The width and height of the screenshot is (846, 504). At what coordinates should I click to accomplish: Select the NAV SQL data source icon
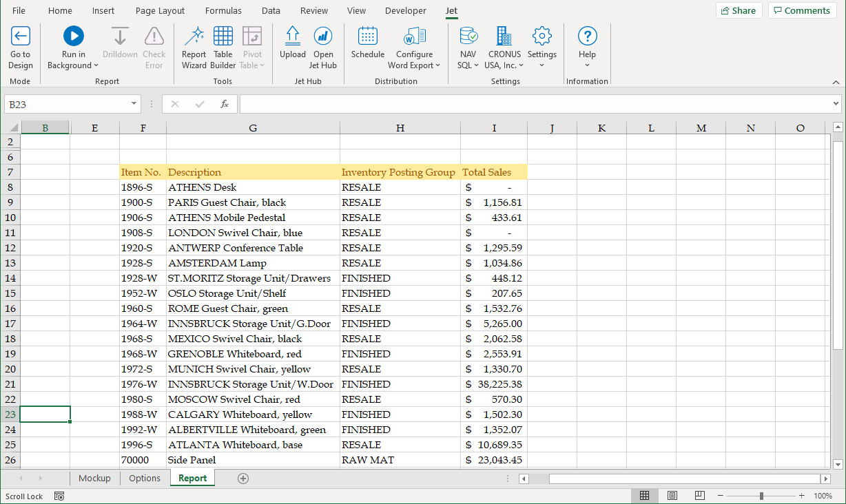click(468, 36)
